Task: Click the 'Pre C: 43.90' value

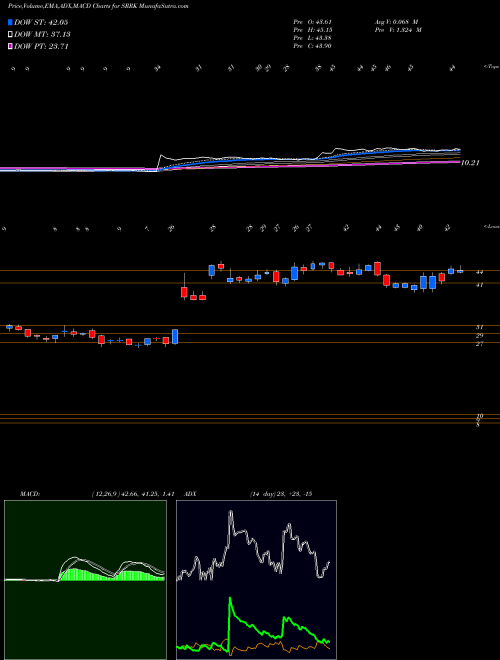Action: (x=313, y=46)
